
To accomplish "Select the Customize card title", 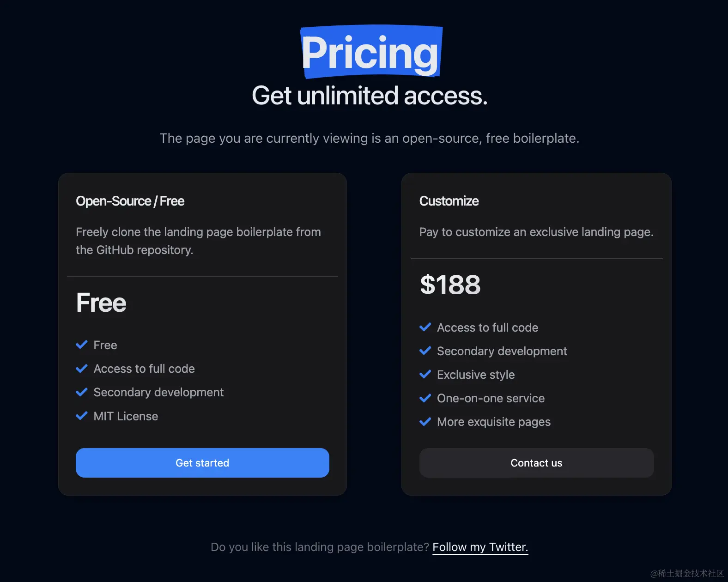I will click(449, 201).
